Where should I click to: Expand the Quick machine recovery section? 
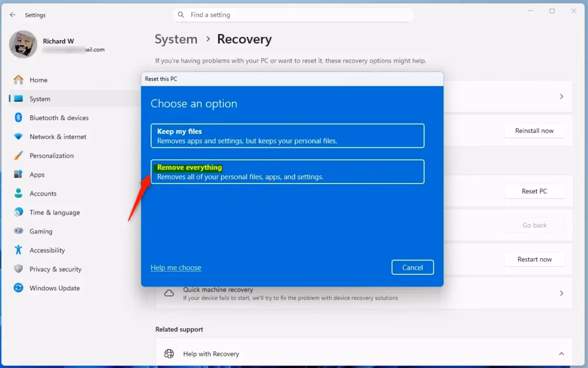click(561, 293)
